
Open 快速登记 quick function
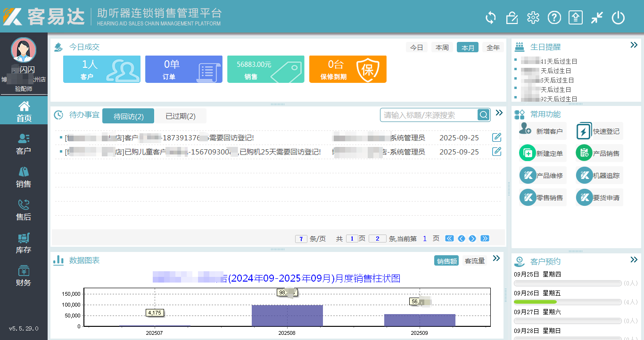pyautogui.click(x=599, y=131)
